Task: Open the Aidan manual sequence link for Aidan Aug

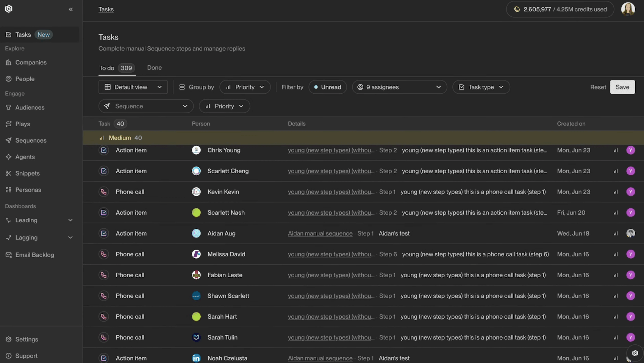Action: pos(320,234)
